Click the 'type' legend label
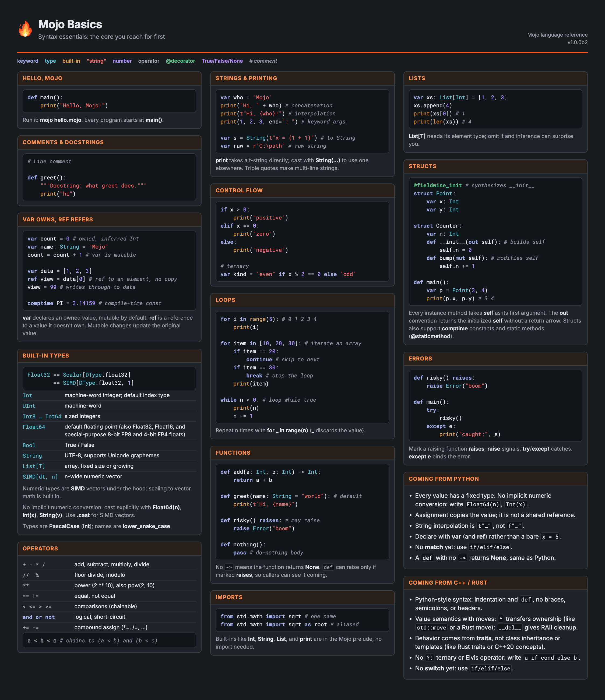 coord(50,61)
